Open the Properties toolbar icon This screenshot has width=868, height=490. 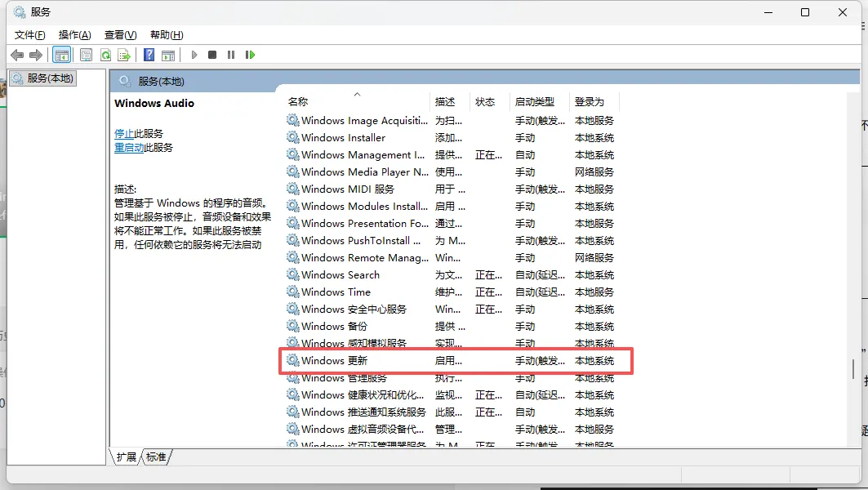pyautogui.click(x=86, y=55)
